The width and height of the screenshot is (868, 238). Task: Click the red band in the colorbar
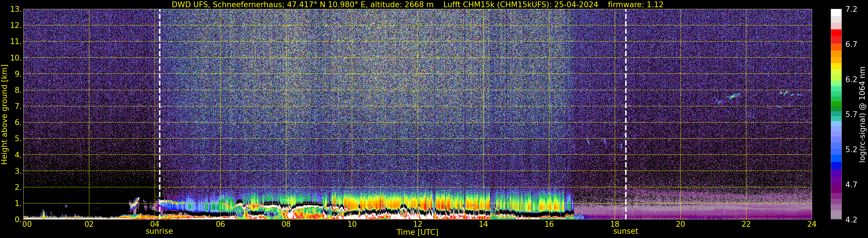836,33
